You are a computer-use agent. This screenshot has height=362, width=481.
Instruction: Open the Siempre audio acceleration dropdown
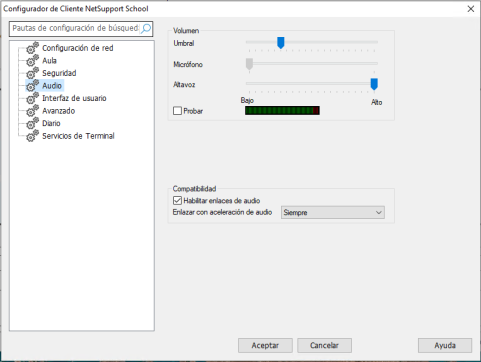(x=333, y=212)
